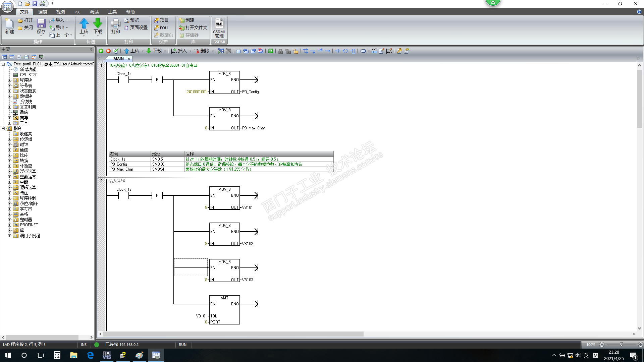Click the 页面设置 button

click(136, 27)
